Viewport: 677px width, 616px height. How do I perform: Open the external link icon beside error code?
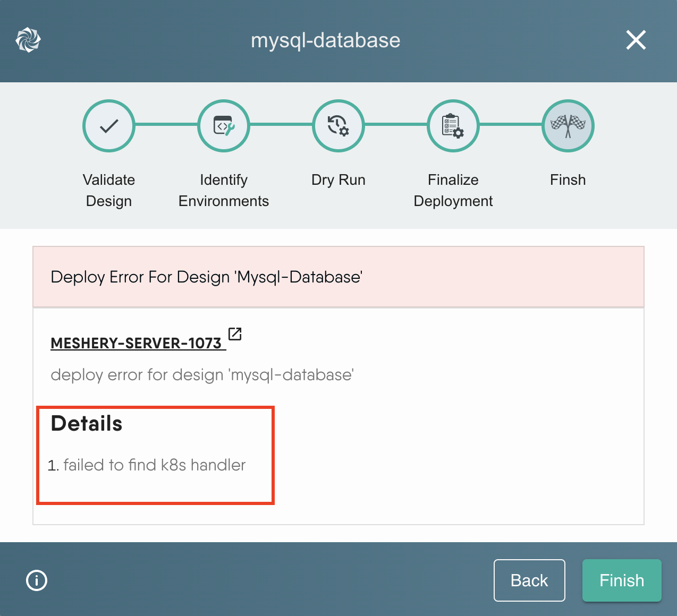pos(235,334)
